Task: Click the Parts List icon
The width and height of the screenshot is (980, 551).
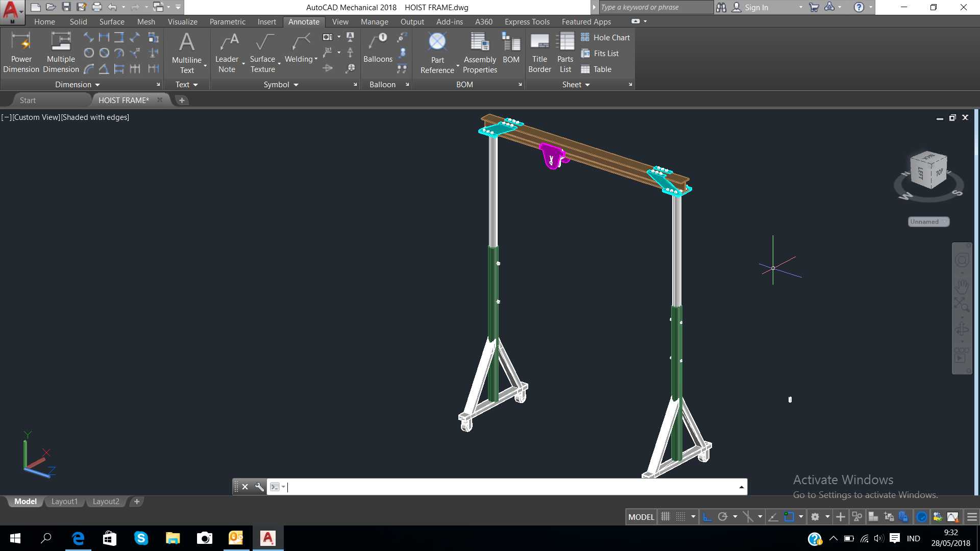Action: pos(565,53)
